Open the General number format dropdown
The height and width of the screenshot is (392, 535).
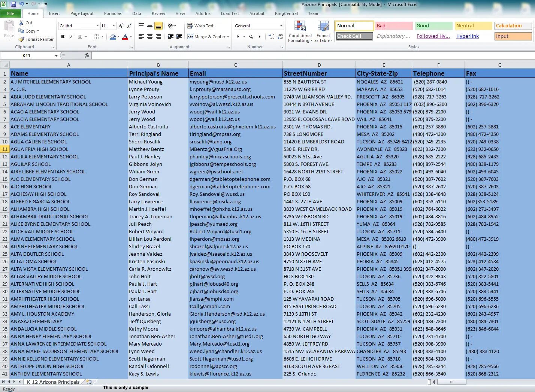pyautogui.click(x=281, y=26)
